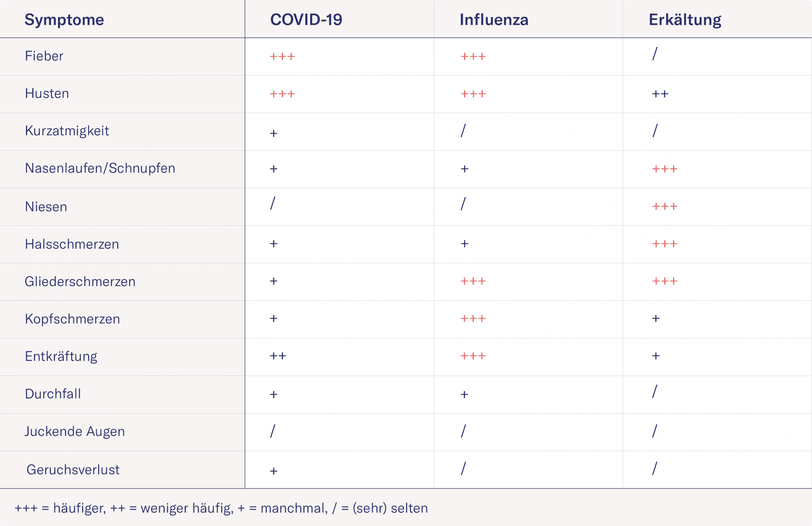This screenshot has height=526, width=812.
Task: Select the Halsschmerzen row label
Action: (72, 244)
